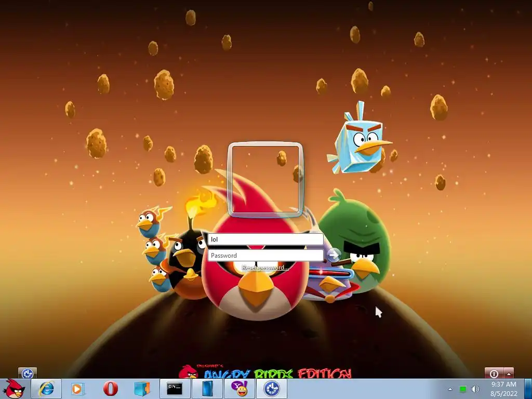Open Windows Media Player taskbar icon
This screenshot has height=399, width=532.
click(x=78, y=389)
